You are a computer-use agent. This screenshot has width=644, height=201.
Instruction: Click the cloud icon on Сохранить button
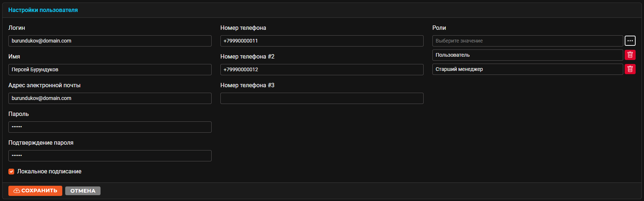pos(17,191)
